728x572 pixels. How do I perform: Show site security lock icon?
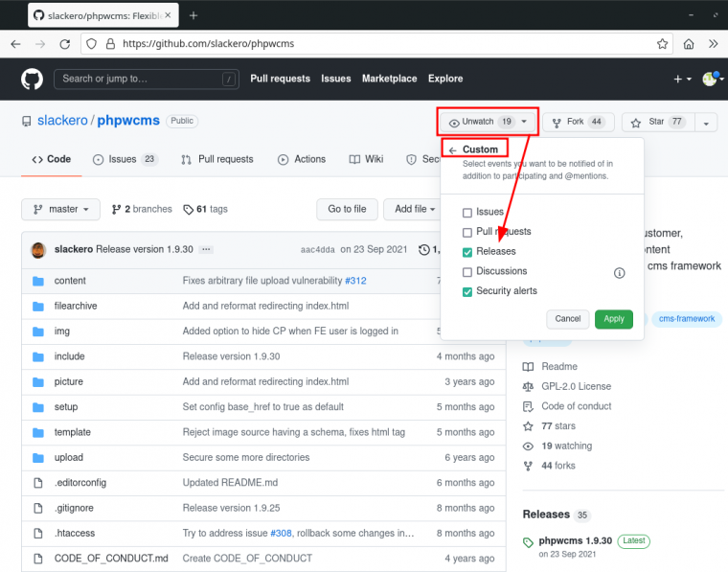pyautogui.click(x=110, y=44)
